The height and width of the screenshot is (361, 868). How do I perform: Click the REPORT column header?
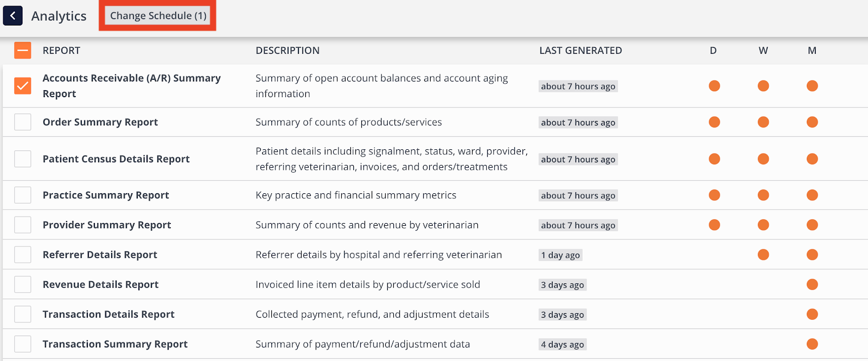61,50
